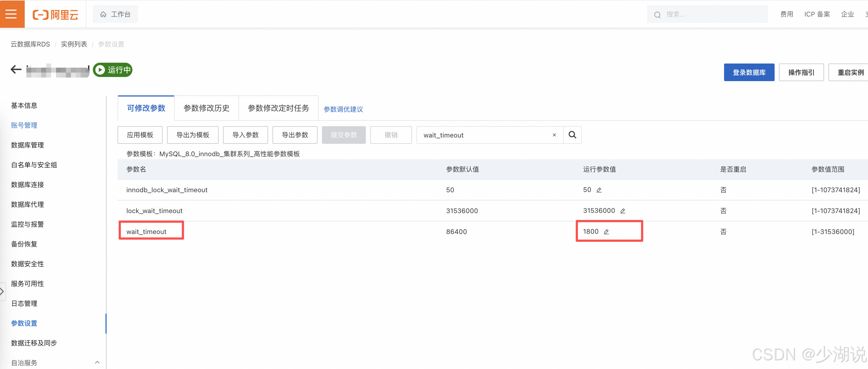The image size is (868, 369).
Task: Open the 参数修改定时任务 tab
Action: coord(278,108)
